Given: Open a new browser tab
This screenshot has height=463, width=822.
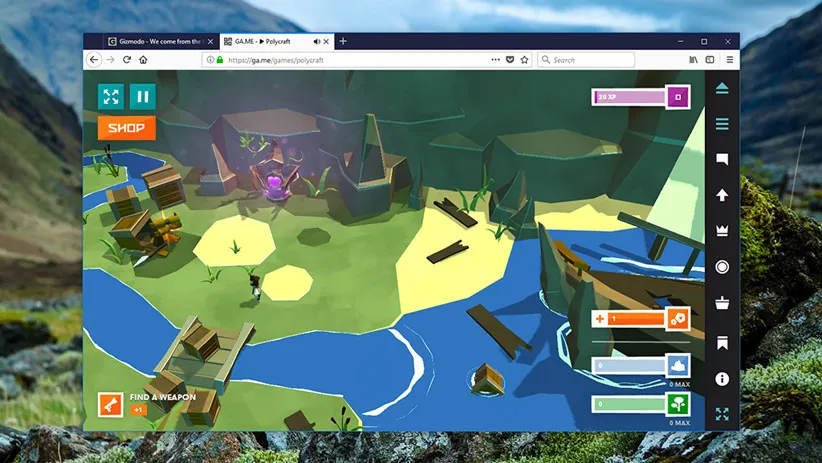Looking at the screenshot, I should tap(343, 42).
